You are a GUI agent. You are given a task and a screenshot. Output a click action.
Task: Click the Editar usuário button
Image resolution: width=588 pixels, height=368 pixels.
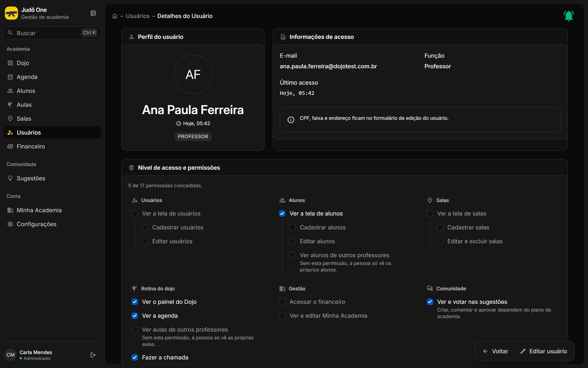point(544,351)
